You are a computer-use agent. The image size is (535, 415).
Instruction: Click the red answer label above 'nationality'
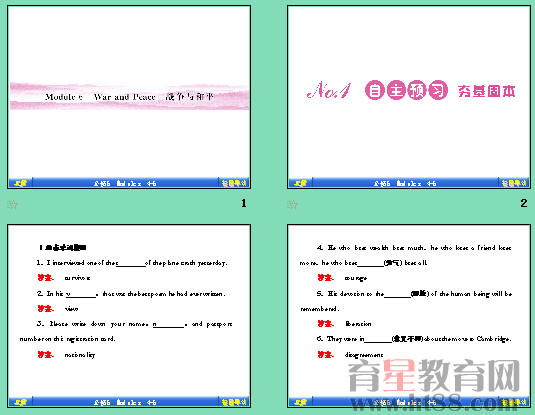pyautogui.click(x=45, y=355)
